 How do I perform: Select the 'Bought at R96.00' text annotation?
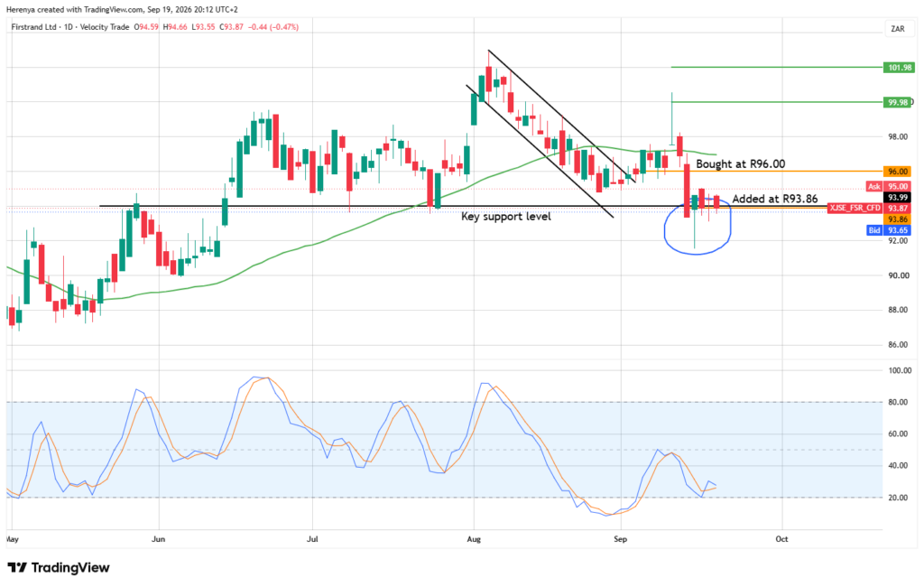click(740, 164)
